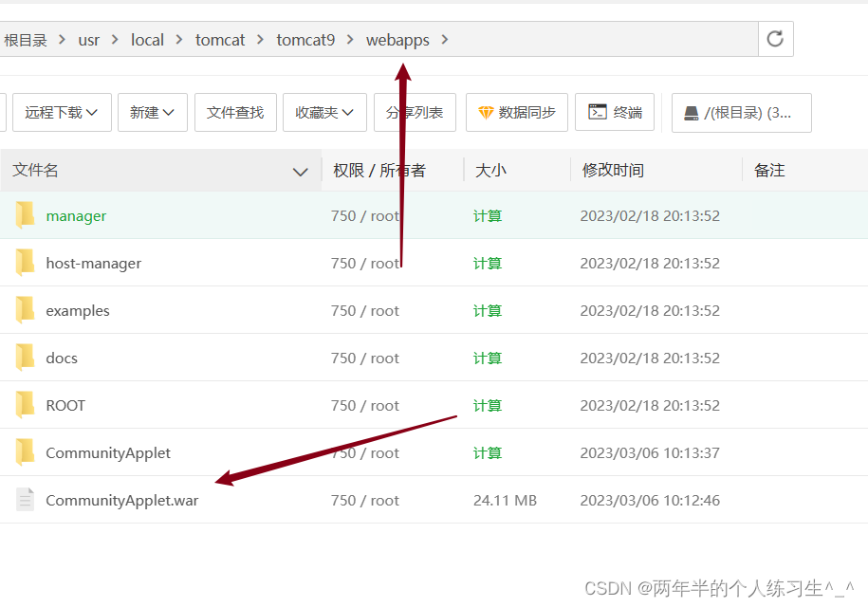The height and width of the screenshot is (607, 868).
Task: Go to tomcat in breadcrumb path
Action: [x=220, y=40]
